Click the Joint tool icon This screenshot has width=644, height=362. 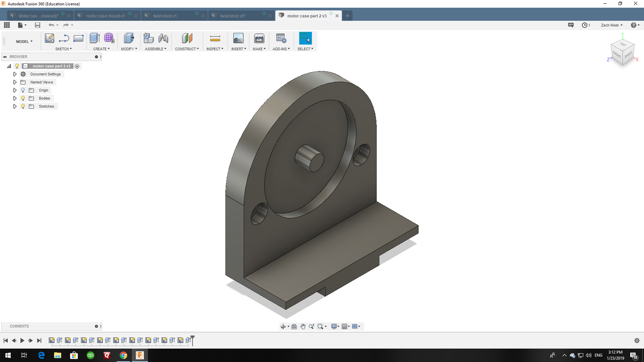click(x=163, y=38)
